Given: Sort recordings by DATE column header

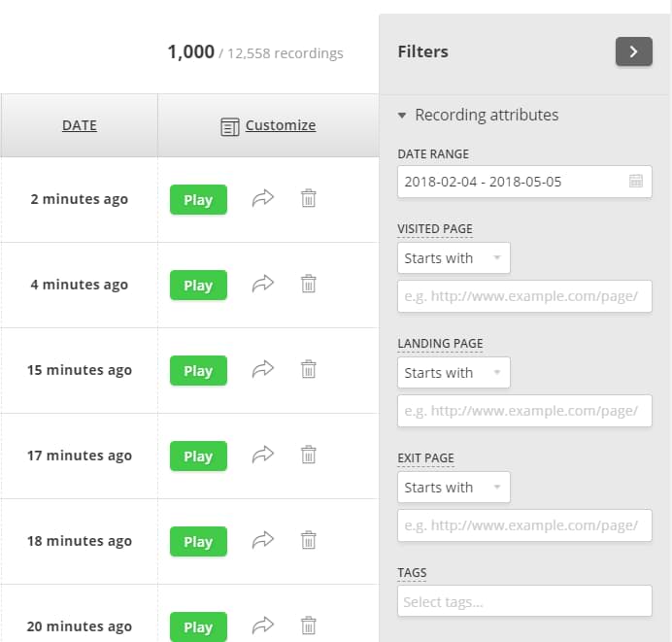Looking at the screenshot, I should [x=80, y=125].
